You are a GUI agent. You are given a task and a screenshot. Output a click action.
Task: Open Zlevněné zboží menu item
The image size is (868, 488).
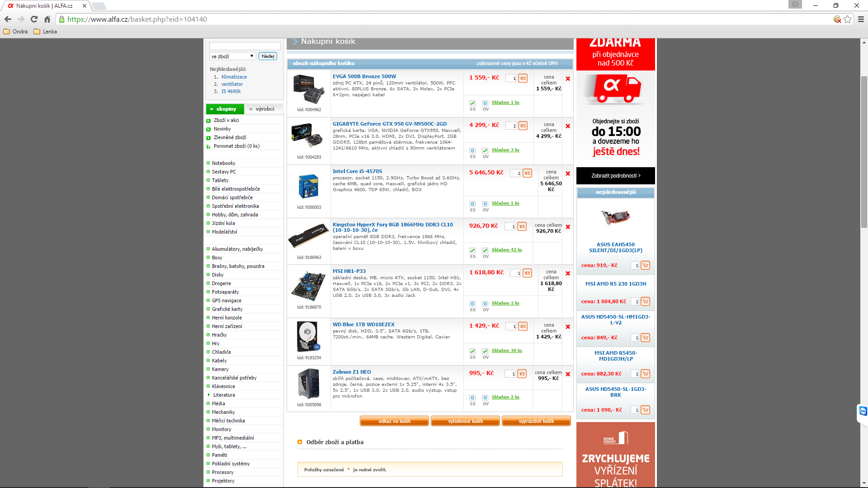230,137
